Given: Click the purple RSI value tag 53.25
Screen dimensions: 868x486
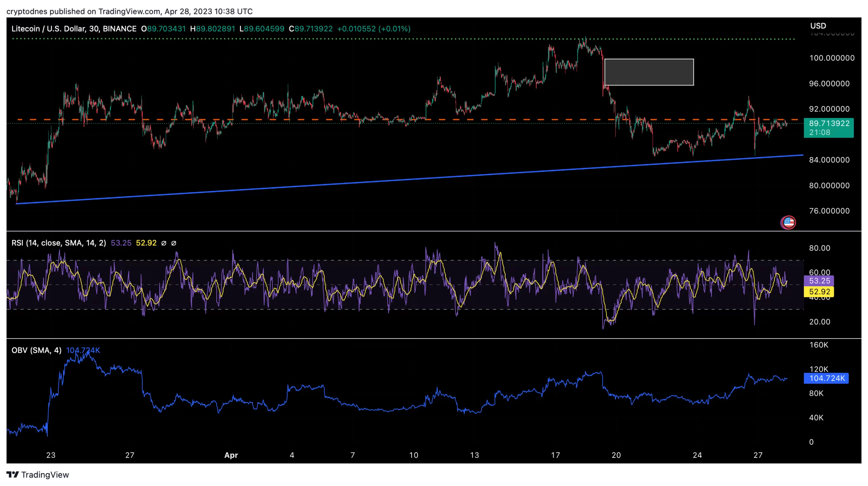Looking at the screenshot, I should click(819, 280).
